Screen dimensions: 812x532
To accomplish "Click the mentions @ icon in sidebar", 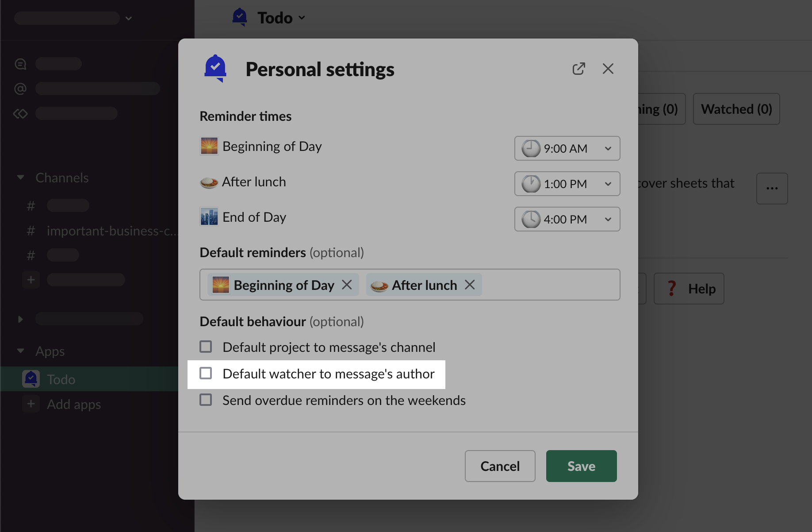I will [x=20, y=89].
